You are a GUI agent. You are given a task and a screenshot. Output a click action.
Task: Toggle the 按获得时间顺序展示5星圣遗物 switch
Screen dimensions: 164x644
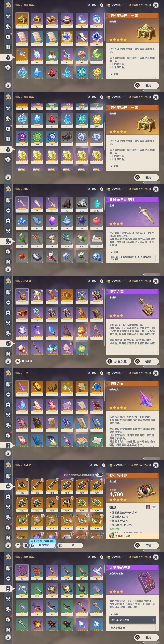99,474
